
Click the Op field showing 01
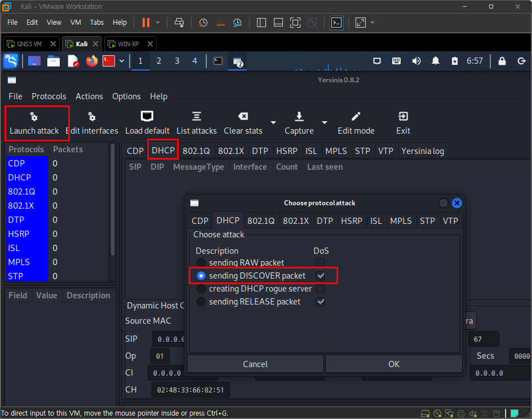click(160, 356)
